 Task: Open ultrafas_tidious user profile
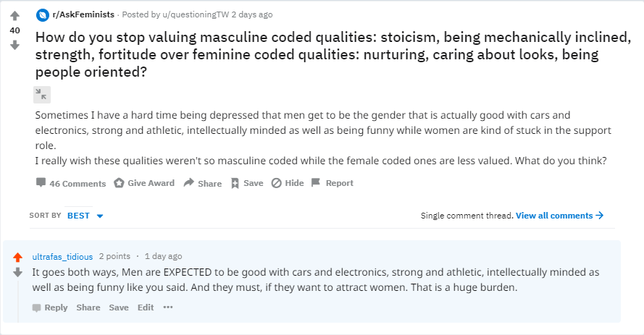tap(62, 257)
